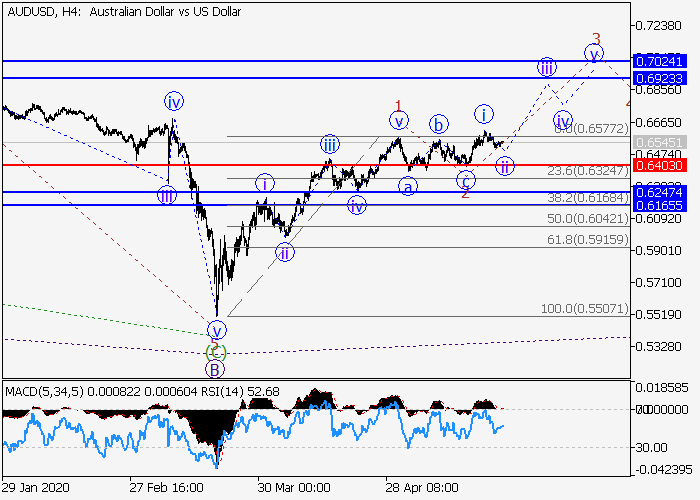Click the 0.60920 price axis value
Image resolution: width=700 pixels, height=500 pixels.
point(658,219)
